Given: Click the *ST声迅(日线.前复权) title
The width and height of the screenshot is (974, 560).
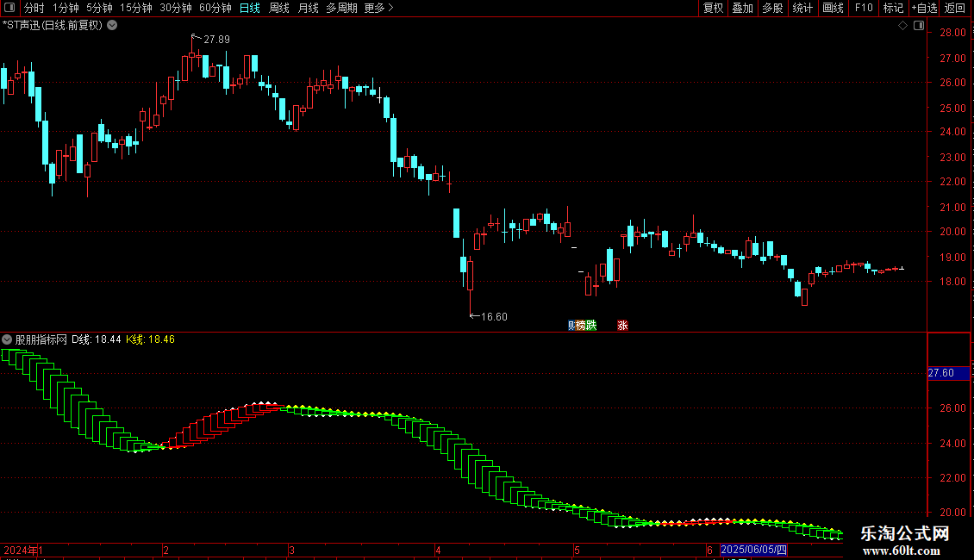Looking at the screenshot, I should pos(53,26).
